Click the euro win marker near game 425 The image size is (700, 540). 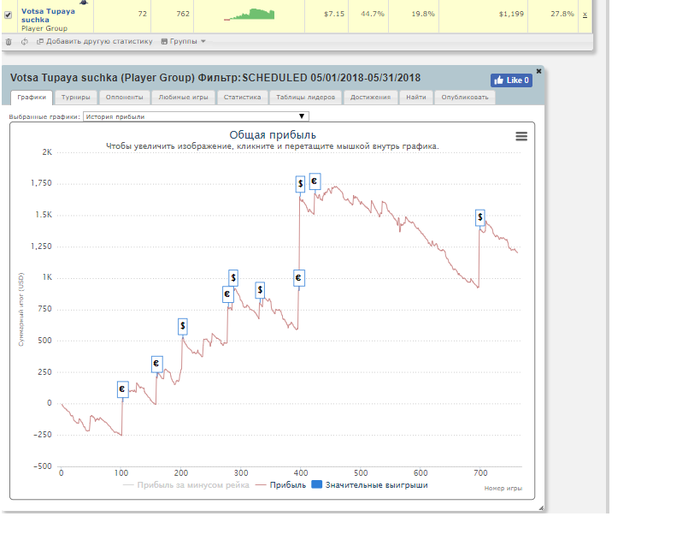[x=315, y=181]
